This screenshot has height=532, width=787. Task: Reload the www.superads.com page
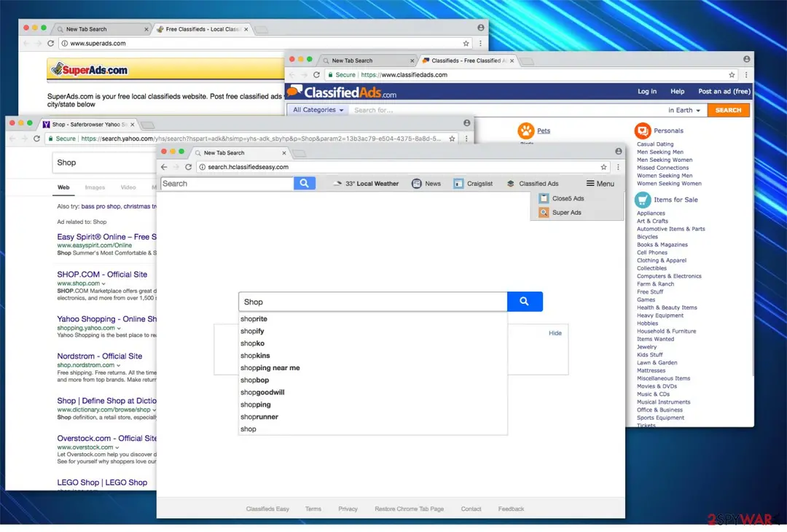click(51, 44)
